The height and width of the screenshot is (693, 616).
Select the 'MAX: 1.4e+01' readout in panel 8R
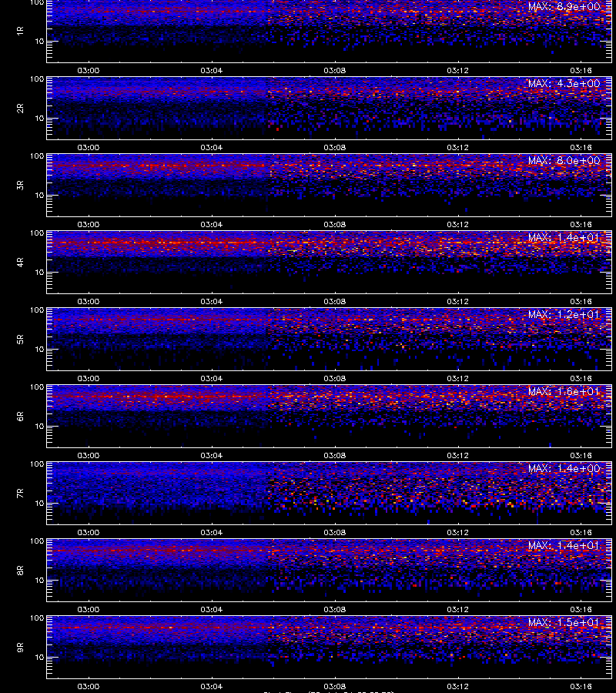point(564,545)
